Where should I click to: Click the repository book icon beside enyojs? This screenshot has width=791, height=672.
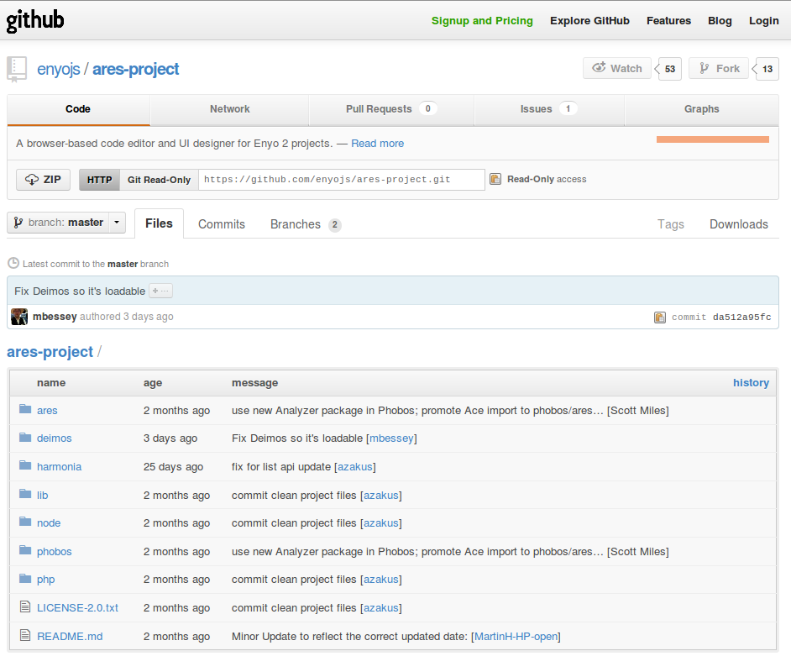[17, 69]
